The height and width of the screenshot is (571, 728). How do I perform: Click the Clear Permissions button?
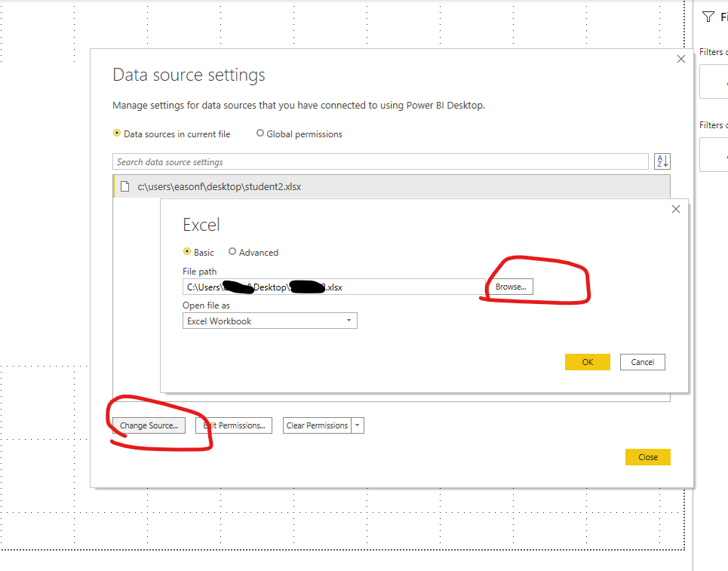point(317,425)
